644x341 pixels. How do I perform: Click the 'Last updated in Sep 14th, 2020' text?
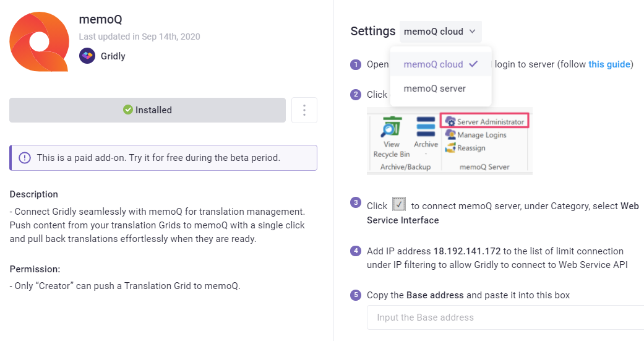(x=140, y=37)
